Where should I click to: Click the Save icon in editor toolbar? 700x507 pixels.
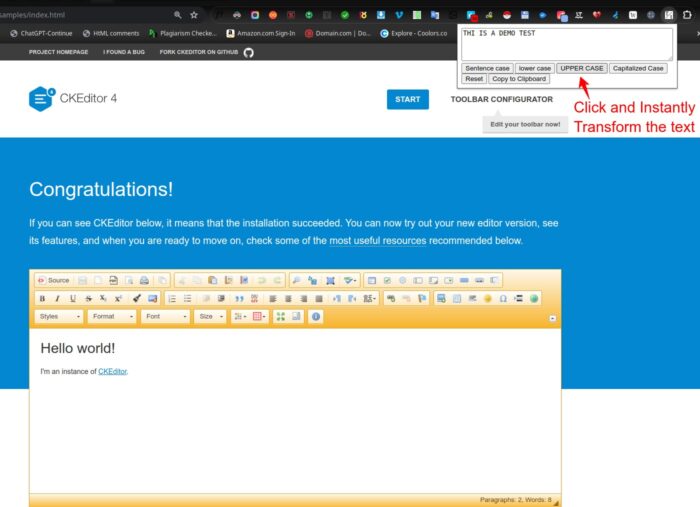pos(83,280)
